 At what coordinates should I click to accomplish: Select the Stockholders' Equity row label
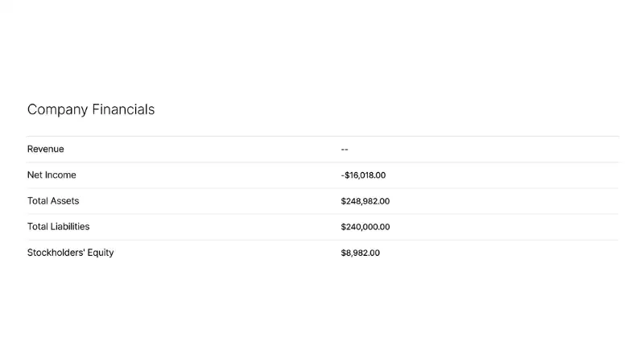[x=71, y=253]
